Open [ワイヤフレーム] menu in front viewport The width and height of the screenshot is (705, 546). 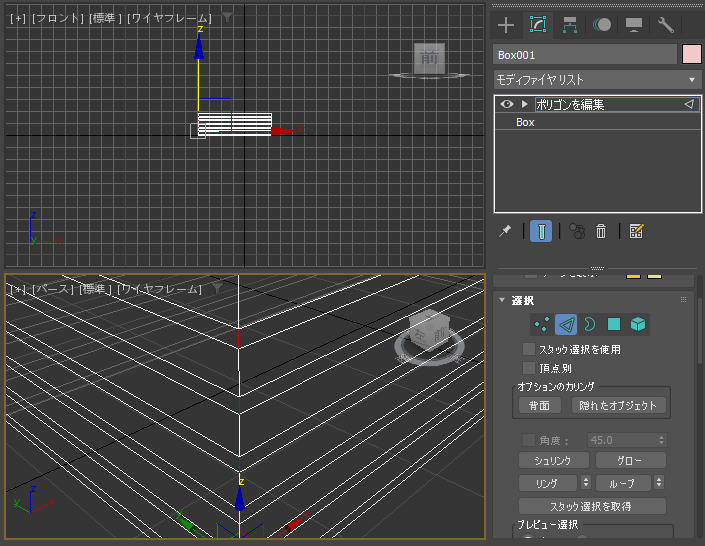coord(169,18)
